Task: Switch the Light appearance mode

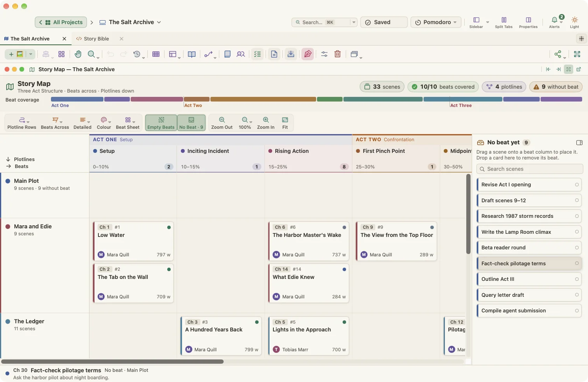Action: click(575, 22)
